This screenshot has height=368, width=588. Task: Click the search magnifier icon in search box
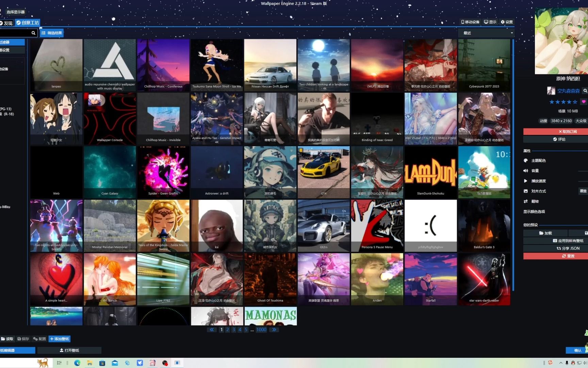point(33,33)
